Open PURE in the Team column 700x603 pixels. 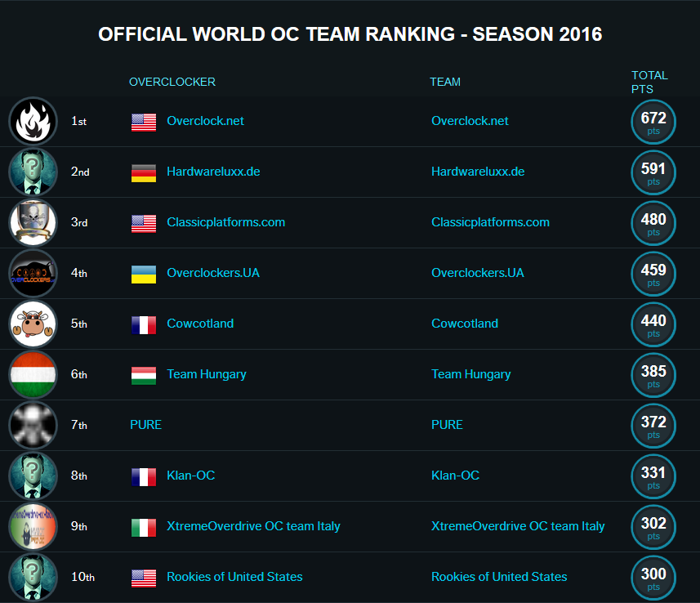point(447,425)
